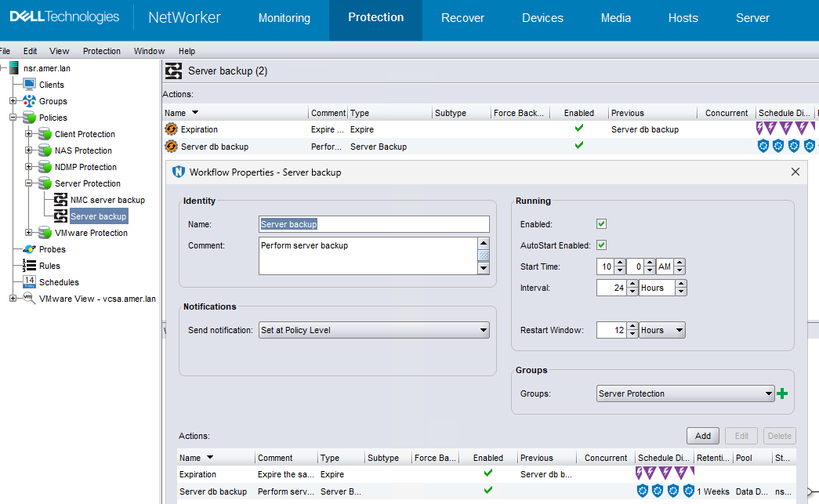Open the Hosts tab
Image resolution: width=819 pixels, height=504 pixels.
[683, 18]
